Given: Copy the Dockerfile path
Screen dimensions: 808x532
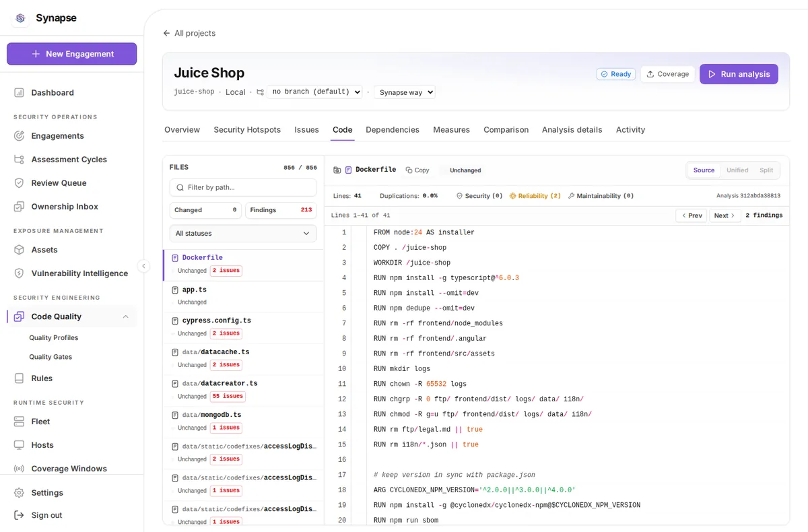Looking at the screenshot, I should click(417, 170).
